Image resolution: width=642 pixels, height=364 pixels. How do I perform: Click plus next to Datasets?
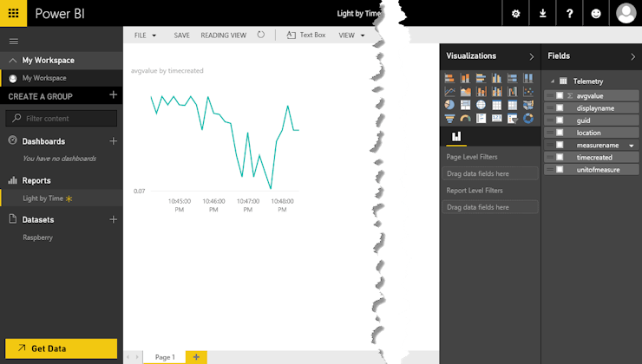click(x=114, y=219)
